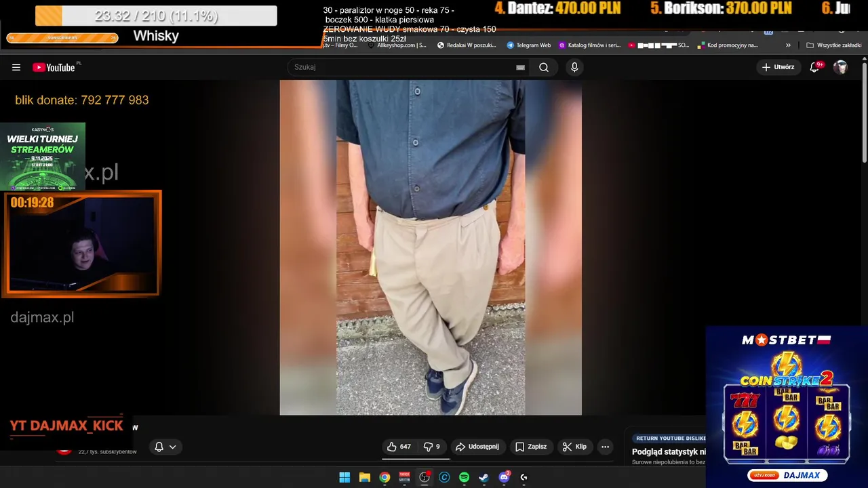Screen dimensions: 868x488
Task: Open the Windows Start menu
Action: click(344, 477)
